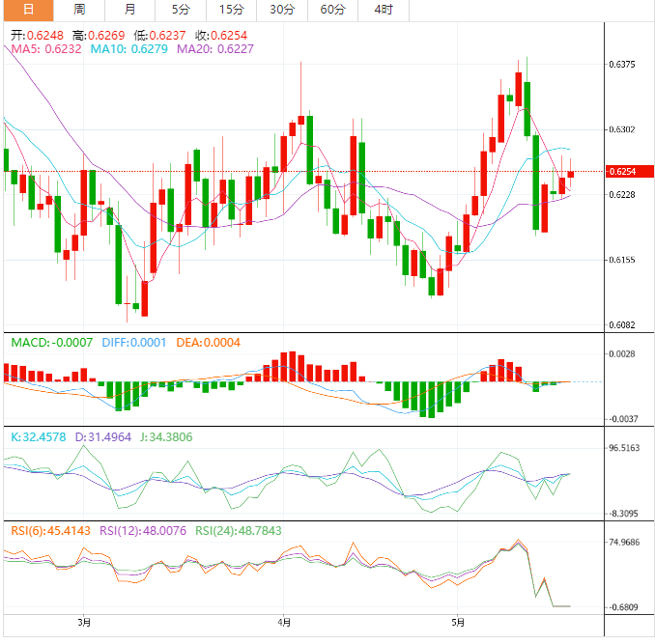Image resolution: width=655 pixels, height=644 pixels.
Task: Click the MA5: 0.6232 legend label
Action: [x=46, y=49]
